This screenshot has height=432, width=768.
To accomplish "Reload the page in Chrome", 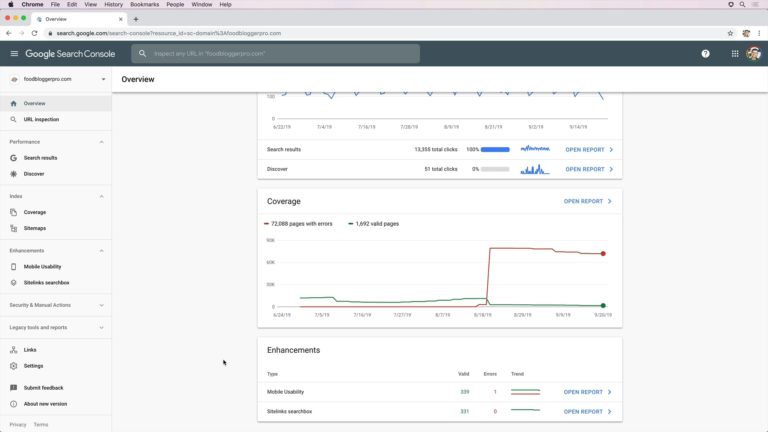I will tap(34, 33).
